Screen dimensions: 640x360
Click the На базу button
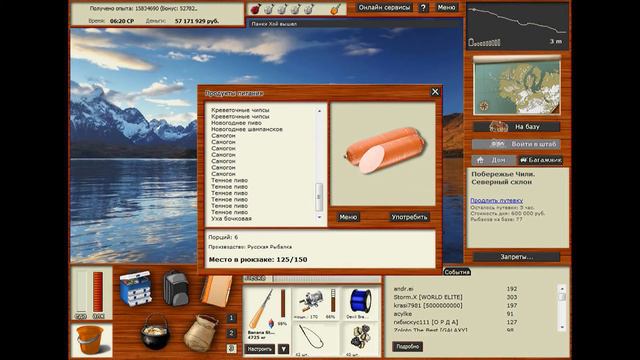(516, 127)
